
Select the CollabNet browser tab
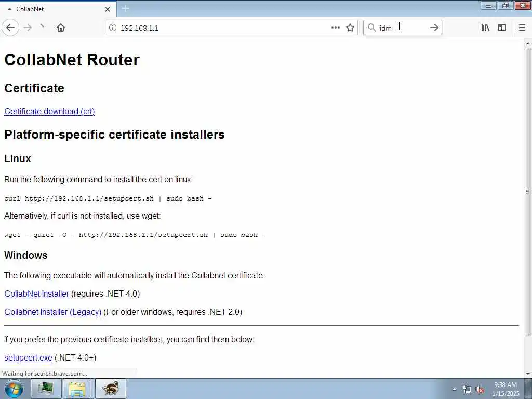[58, 9]
